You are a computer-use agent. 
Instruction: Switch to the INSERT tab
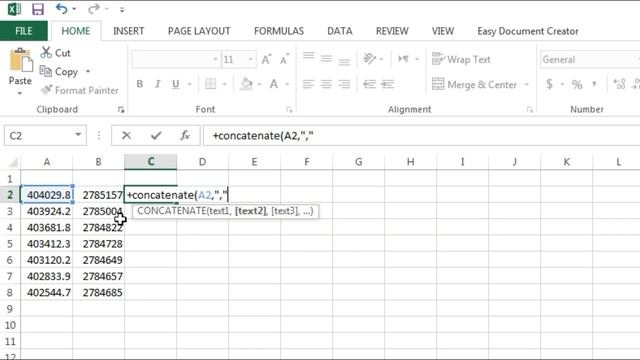coord(129,31)
